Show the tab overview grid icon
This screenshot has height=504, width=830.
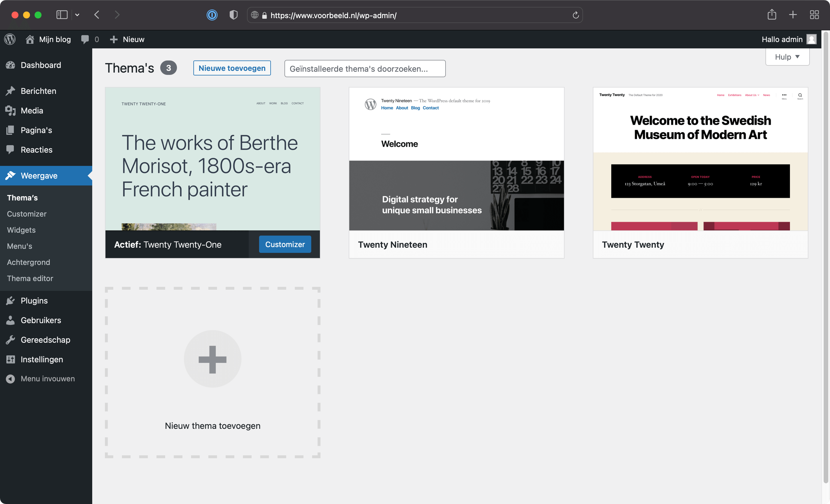(x=814, y=15)
